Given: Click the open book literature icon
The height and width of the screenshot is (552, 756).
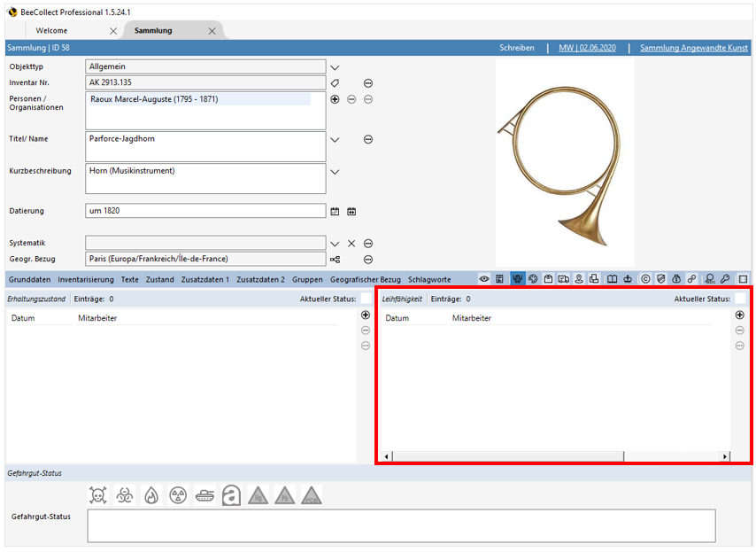Looking at the screenshot, I should (613, 279).
